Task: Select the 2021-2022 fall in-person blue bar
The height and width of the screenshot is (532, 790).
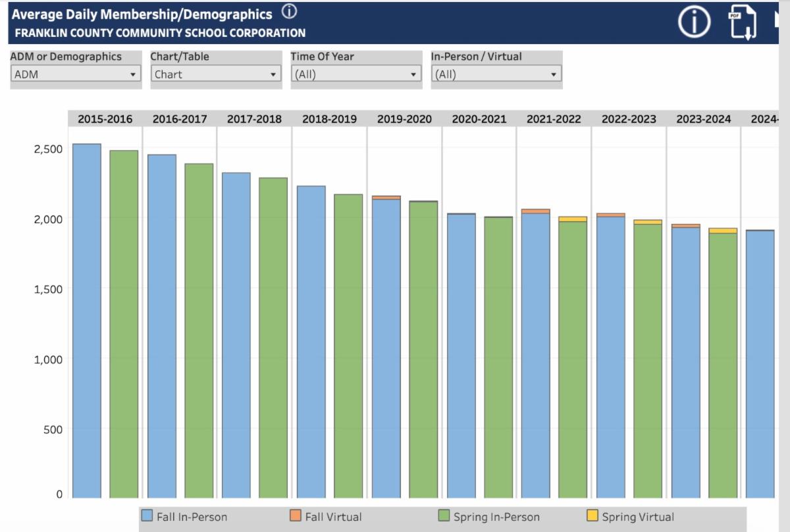Action: coord(535,356)
